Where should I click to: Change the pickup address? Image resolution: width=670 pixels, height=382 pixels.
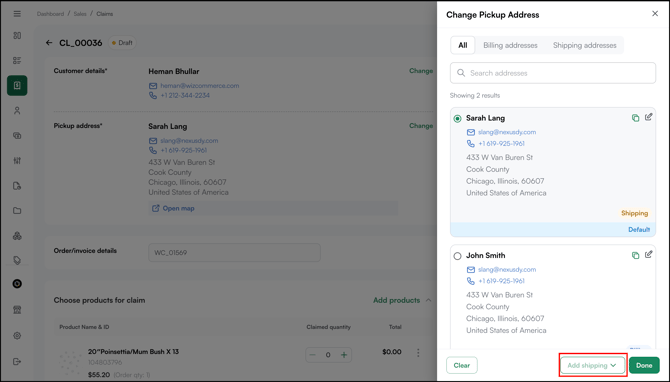pos(421,126)
